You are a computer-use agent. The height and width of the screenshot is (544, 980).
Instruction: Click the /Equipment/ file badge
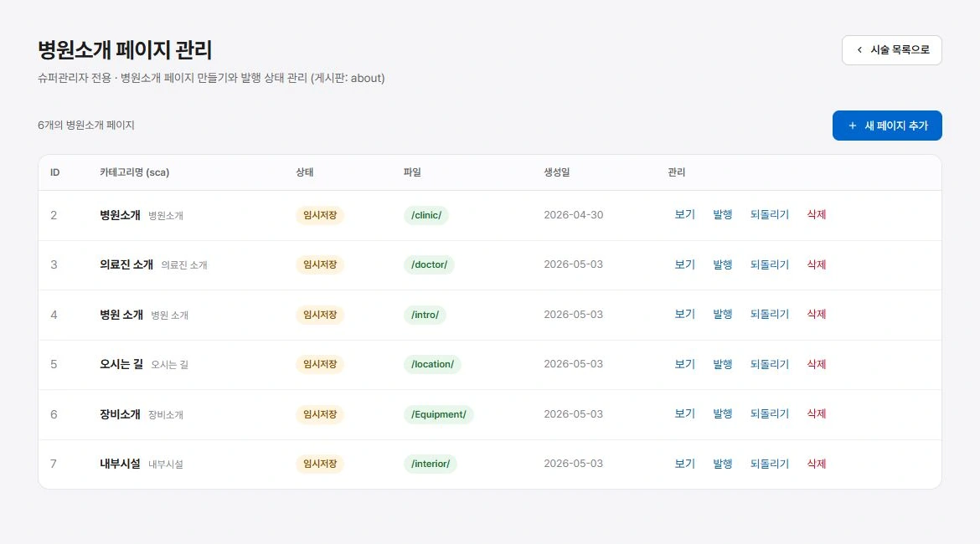pos(439,414)
